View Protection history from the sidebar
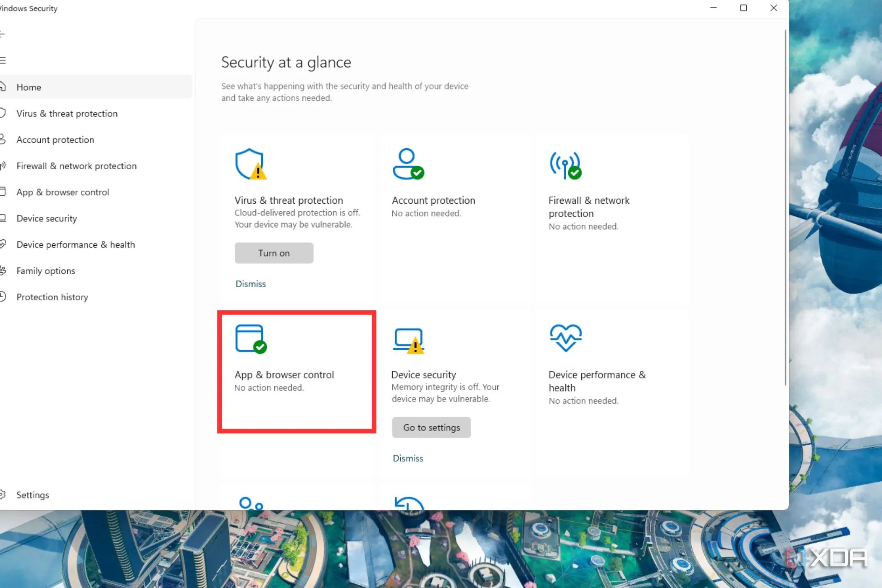882x588 pixels. (x=52, y=297)
